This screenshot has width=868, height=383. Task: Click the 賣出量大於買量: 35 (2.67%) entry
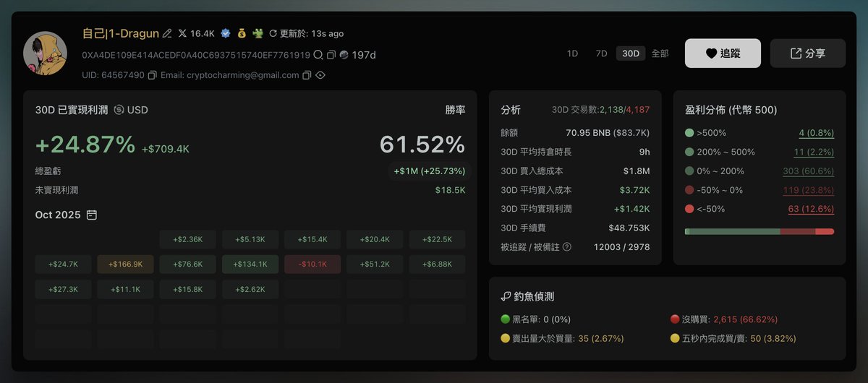pyautogui.click(x=562, y=338)
